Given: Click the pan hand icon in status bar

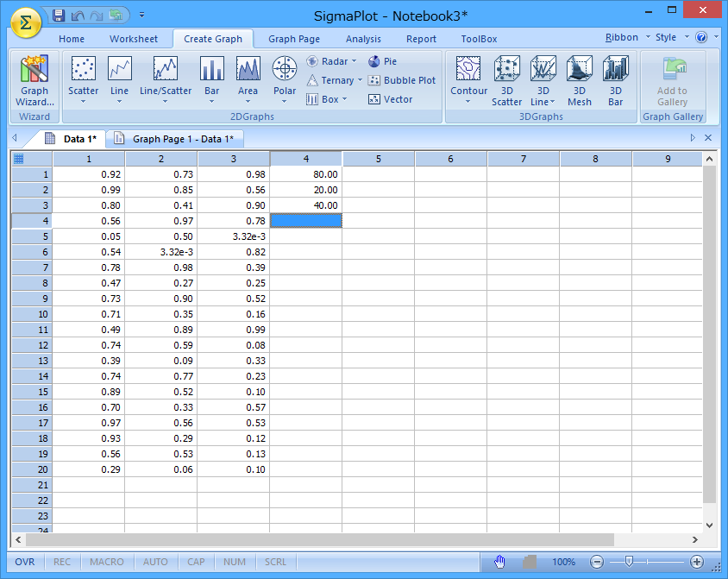Looking at the screenshot, I should pyautogui.click(x=499, y=562).
